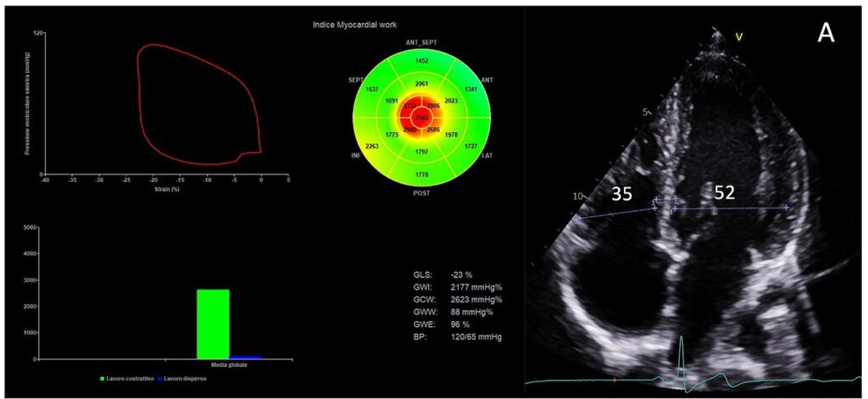This screenshot has width=868, height=399.
Task: Click the '35' caliper measurement label
Action: (x=622, y=194)
